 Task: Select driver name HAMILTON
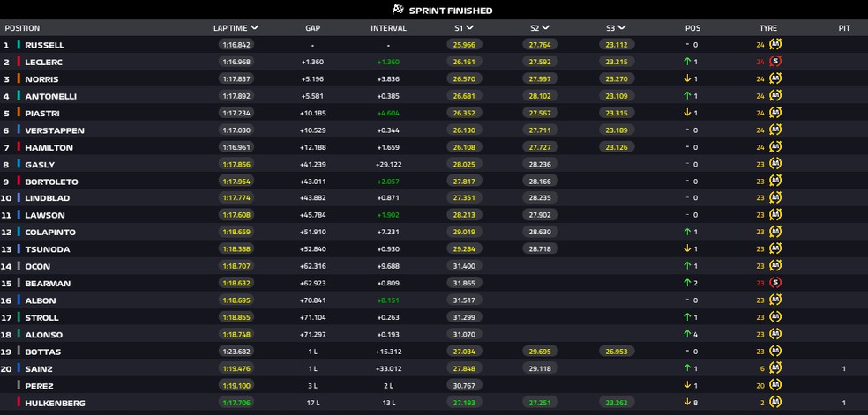click(x=49, y=148)
